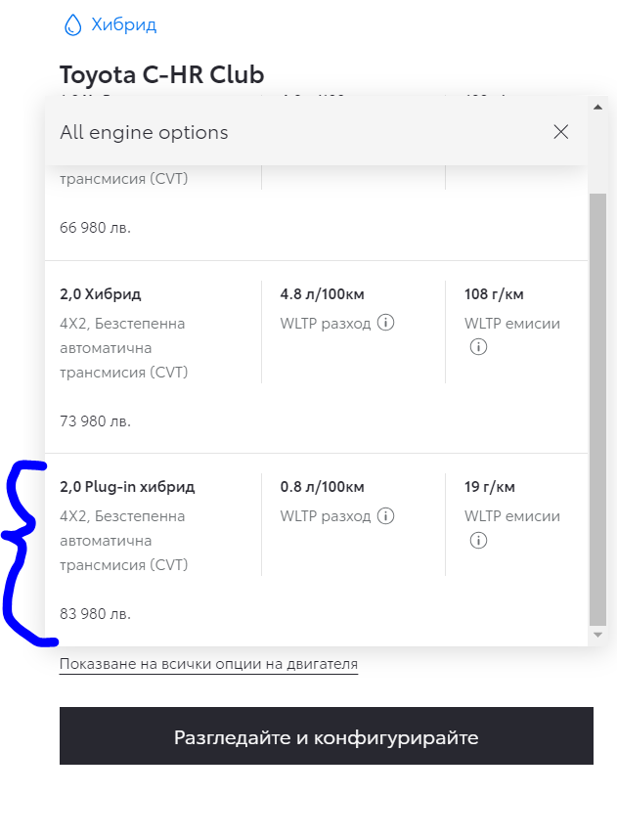This screenshot has width=617, height=840.
Task: Click the Хибрид fuel type label
Action: (x=123, y=25)
